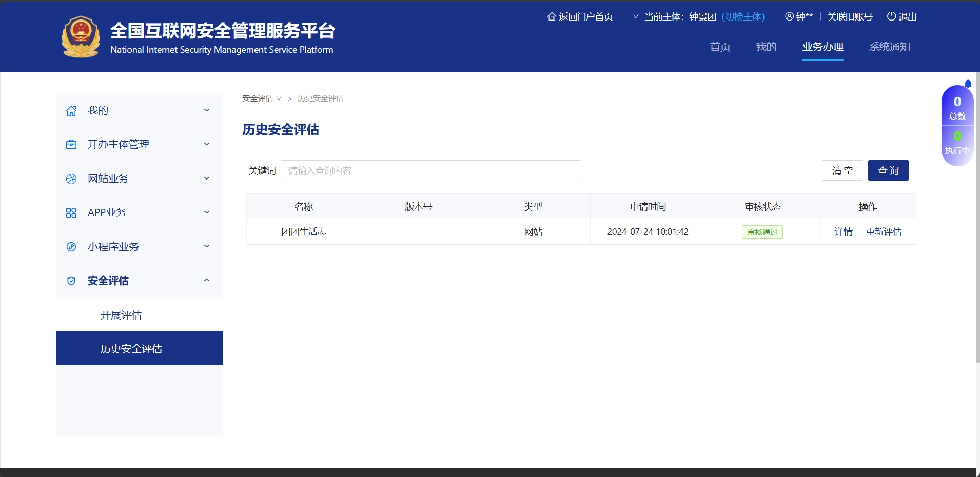Click the briefcase icon for 开办主体管理
980x477 pixels.
(x=71, y=145)
